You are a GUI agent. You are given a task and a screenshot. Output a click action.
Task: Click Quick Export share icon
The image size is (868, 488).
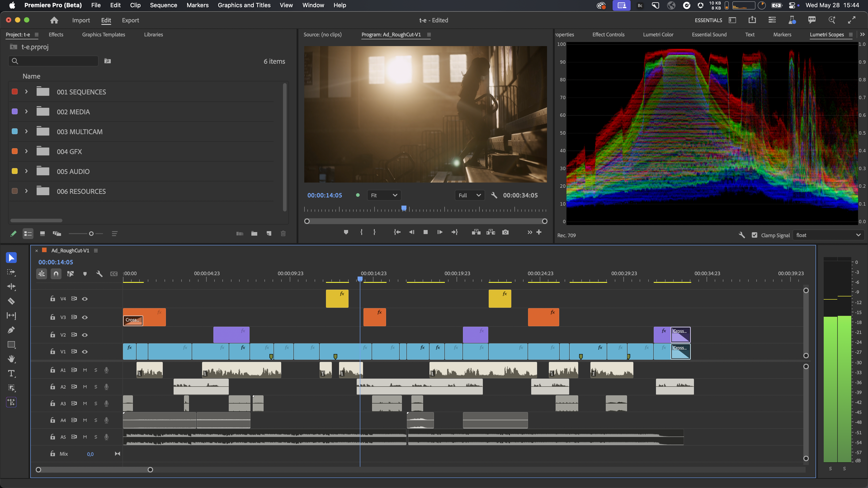coord(752,20)
